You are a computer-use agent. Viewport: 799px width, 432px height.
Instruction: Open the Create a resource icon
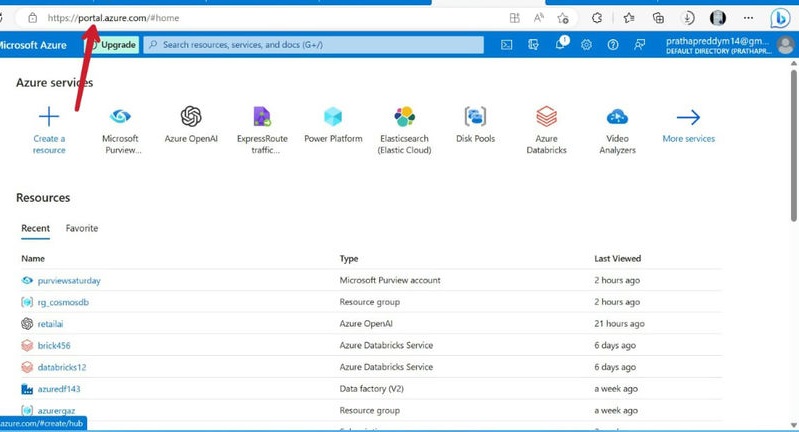[x=49, y=117]
